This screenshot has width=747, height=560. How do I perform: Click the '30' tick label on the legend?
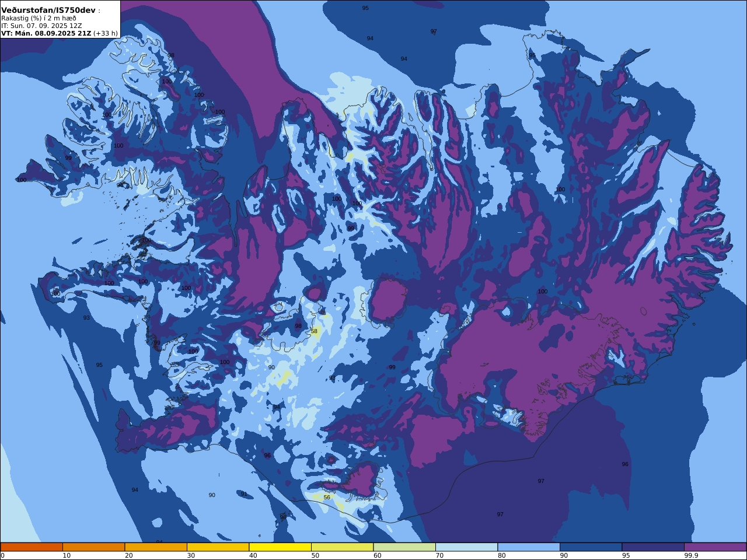pyautogui.click(x=191, y=555)
